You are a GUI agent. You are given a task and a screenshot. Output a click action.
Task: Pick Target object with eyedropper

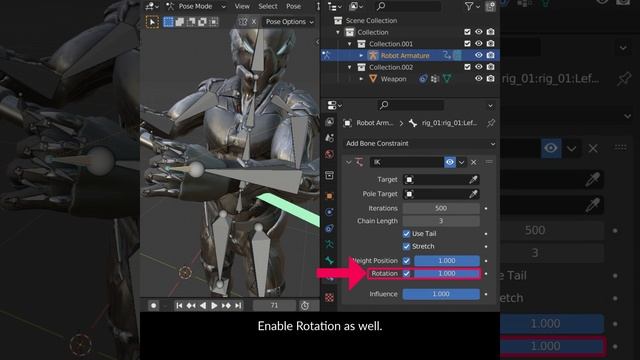pos(473,180)
